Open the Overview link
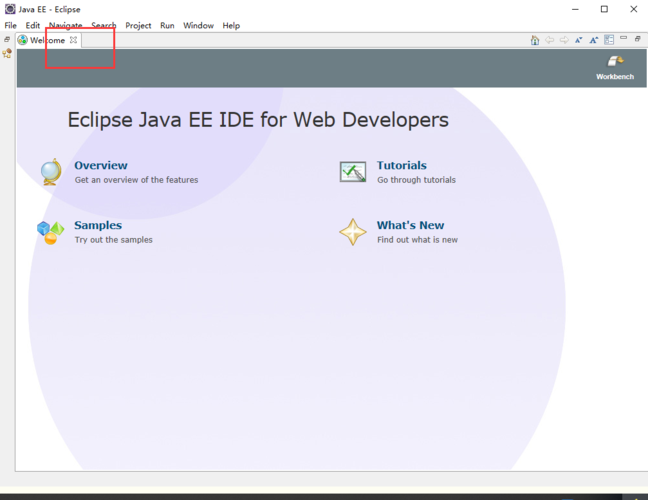 (x=101, y=165)
